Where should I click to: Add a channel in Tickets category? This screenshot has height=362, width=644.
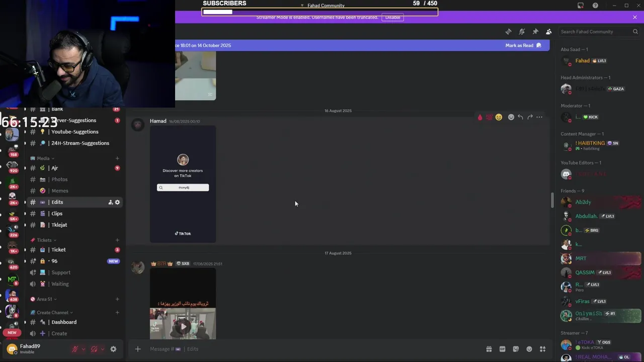[x=117, y=240]
